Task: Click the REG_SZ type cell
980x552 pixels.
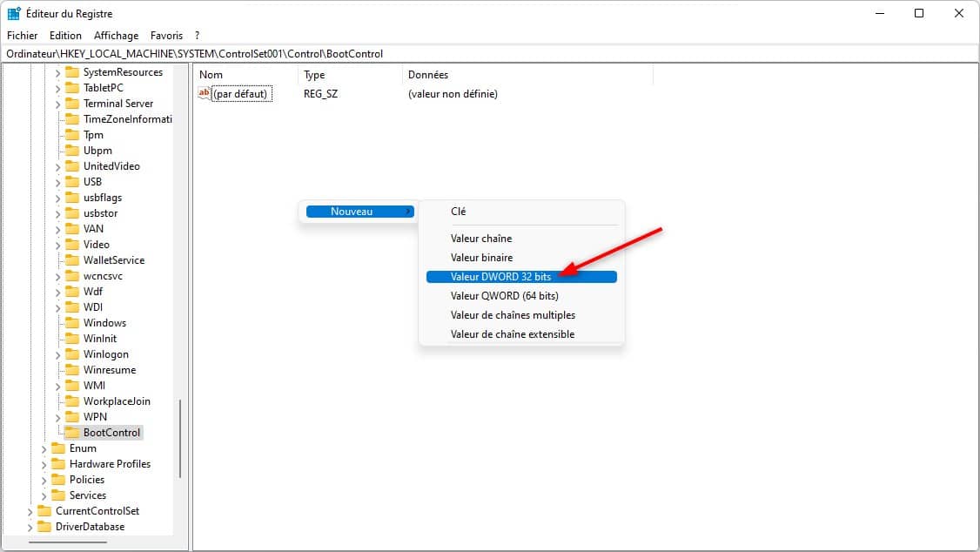Action: tap(320, 94)
